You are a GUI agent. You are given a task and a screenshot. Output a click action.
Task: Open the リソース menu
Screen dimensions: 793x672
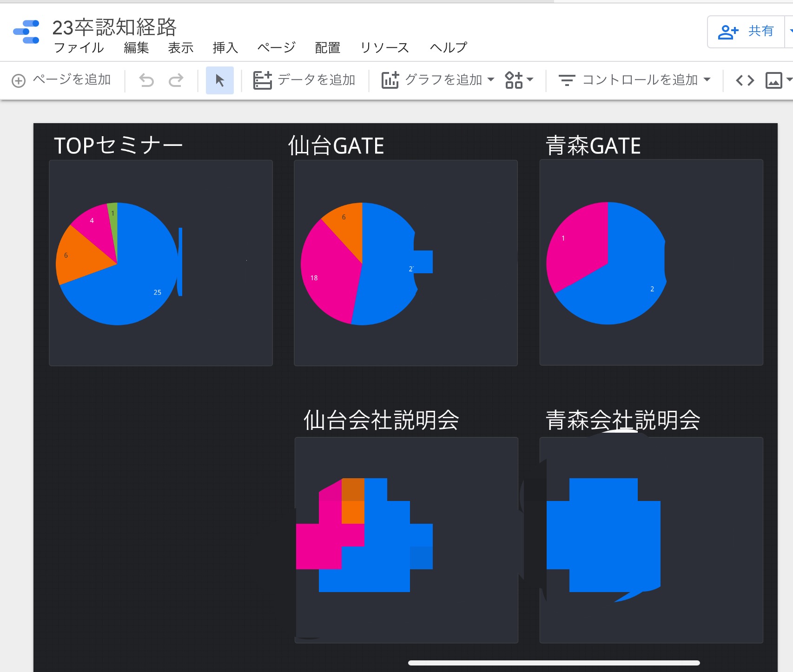coord(384,47)
